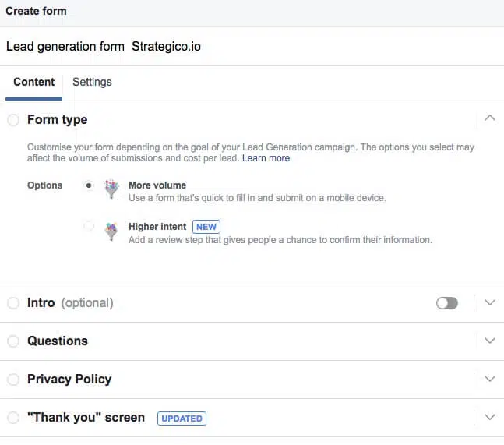Select the Higher intent radio option

click(x=89, y=227)
